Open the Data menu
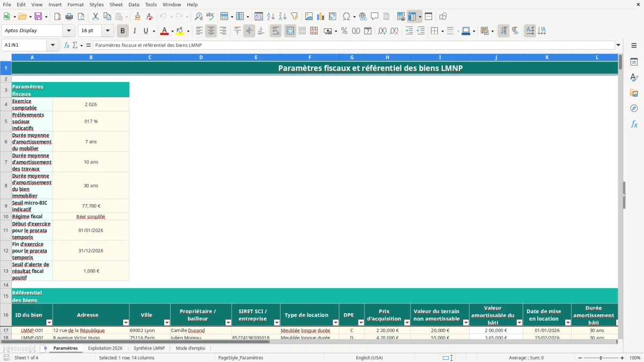The image size is (644, 362). pyautogui.click(x=134, y=4)
